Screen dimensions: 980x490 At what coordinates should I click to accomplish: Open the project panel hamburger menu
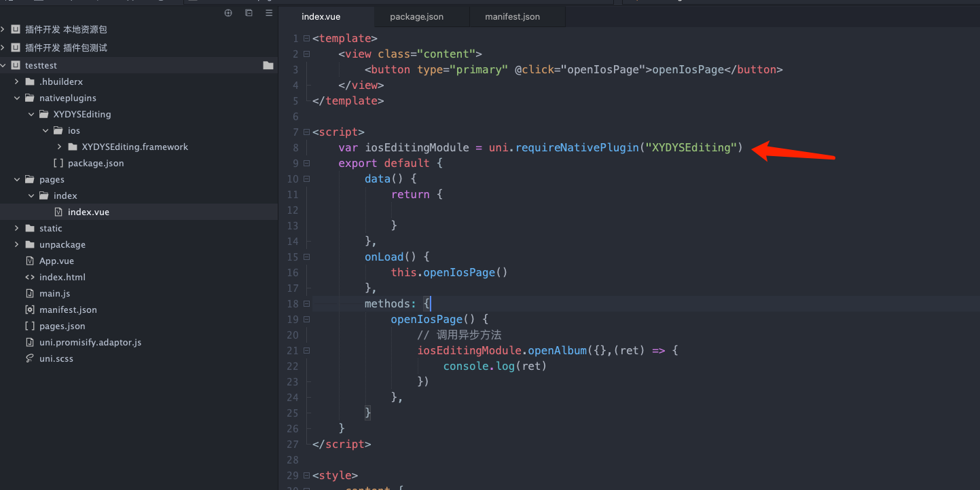click(x=269, y=13)
